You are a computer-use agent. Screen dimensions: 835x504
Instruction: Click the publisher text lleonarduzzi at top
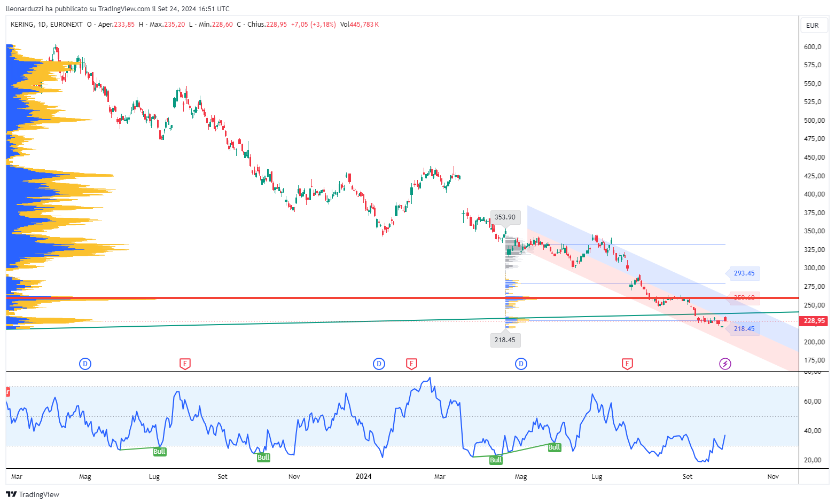25,9
